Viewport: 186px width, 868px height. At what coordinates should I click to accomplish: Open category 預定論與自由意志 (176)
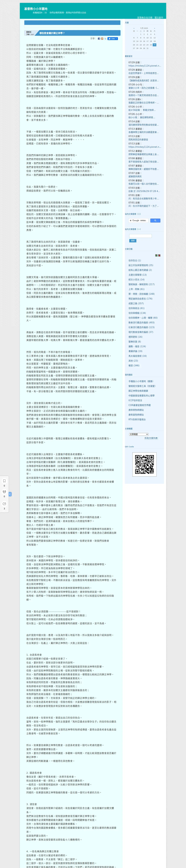pyautogui.click(x=140, y=299)
